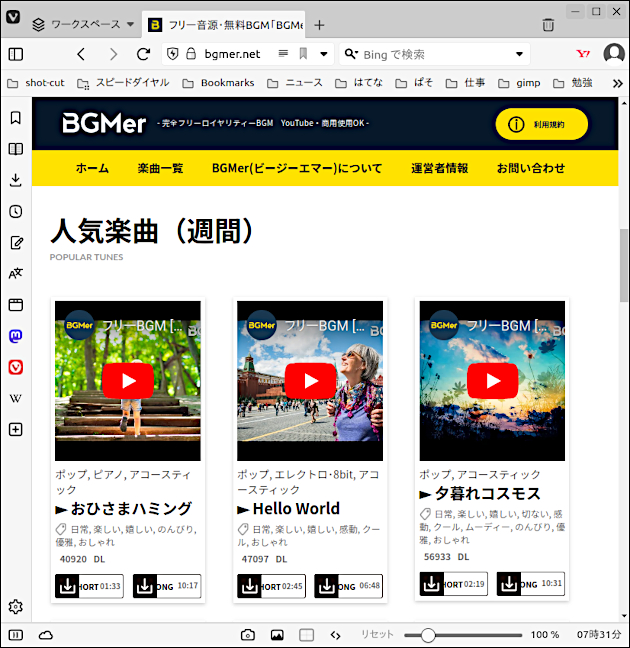Capture page with camera icon
Screen dimensions: 630x648
(248, 635)
